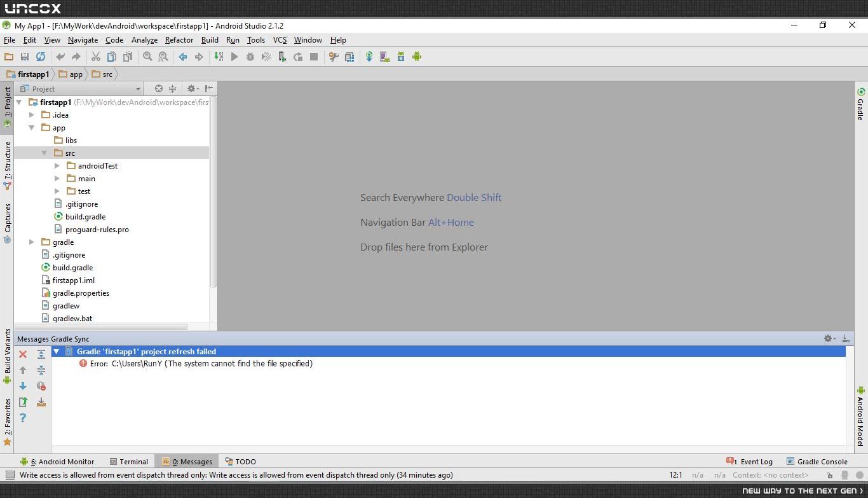This screenshot has width=868, height=498.
Task: Click the Stop square icon
Action: click(x=314, y=57)
